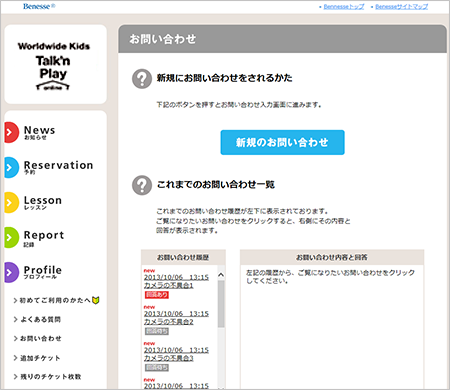Open the Reservation menu item
Image resolution: width=450 pixels, height=390 pixels.
click(58, 167)
